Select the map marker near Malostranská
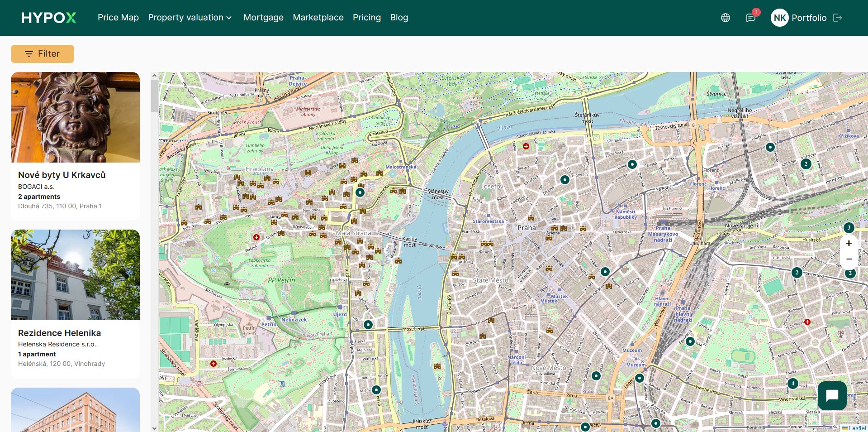Viewport: 868px width, 432px height. click(360, 192)
